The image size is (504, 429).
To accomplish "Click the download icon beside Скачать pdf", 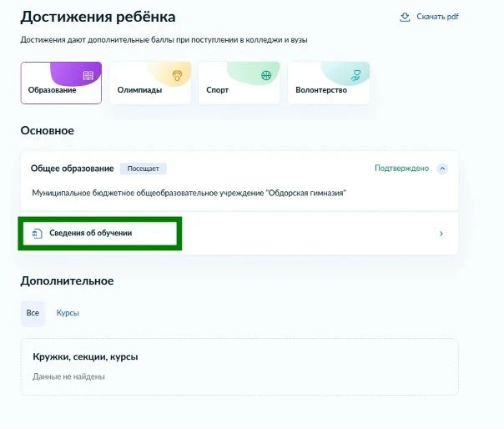I will click(x=405, y=17).
